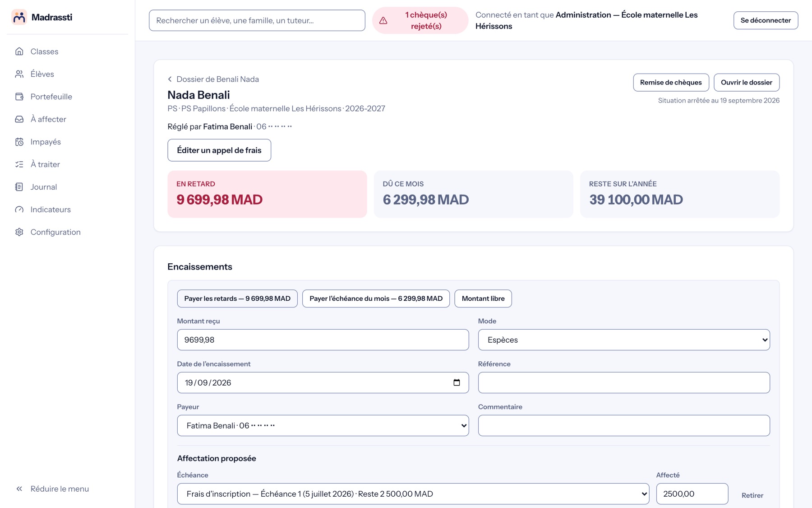This screenshot has height=508, width=812.
Task: Click the À traiter checklist icon
Action: click(19, 164)
